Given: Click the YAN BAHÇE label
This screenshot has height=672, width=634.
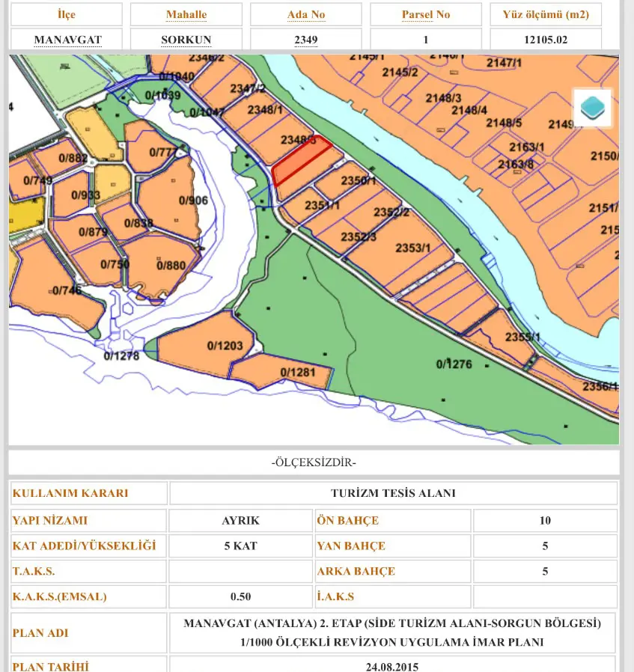Looking at the screenshot, I should click(x=351, y=546).
